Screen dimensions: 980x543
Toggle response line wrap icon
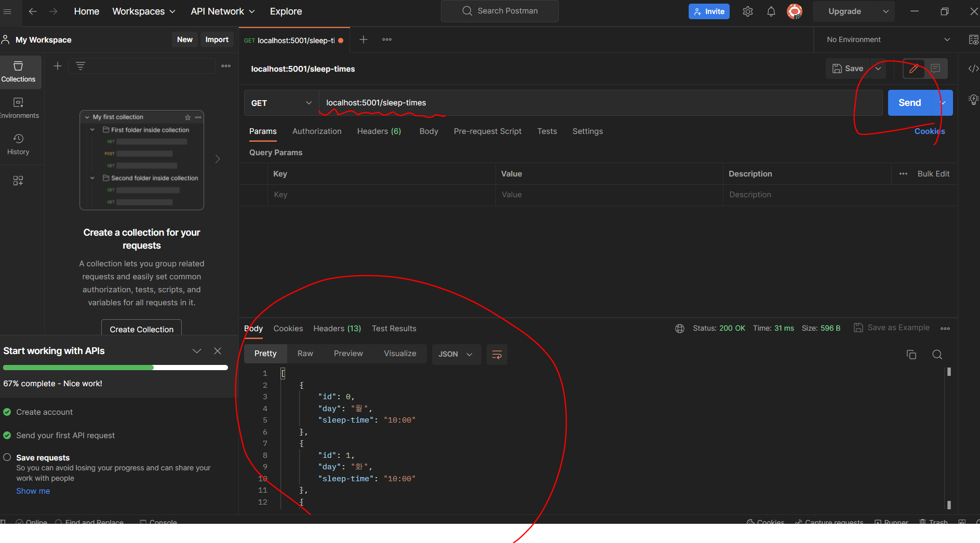(497, 355)
